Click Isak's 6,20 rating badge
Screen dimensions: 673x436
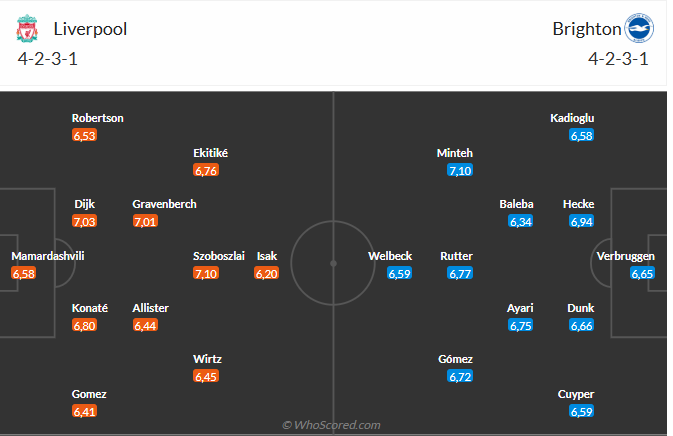(267, 273)
